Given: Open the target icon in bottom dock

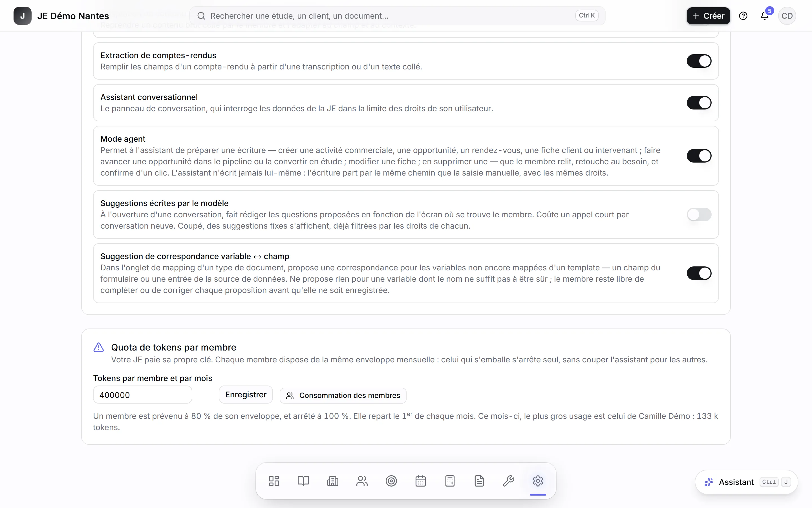Looking at the screenshot, I should (391, 481).
